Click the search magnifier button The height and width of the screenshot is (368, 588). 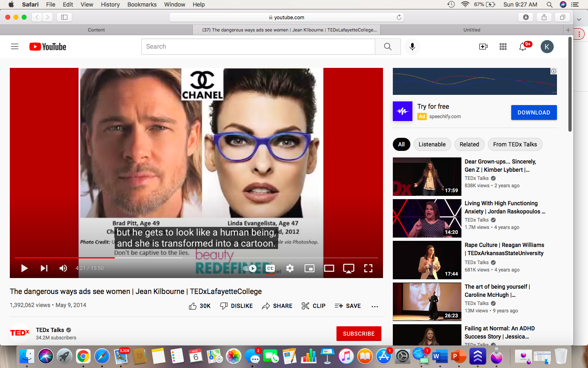[x=388, y=47]
